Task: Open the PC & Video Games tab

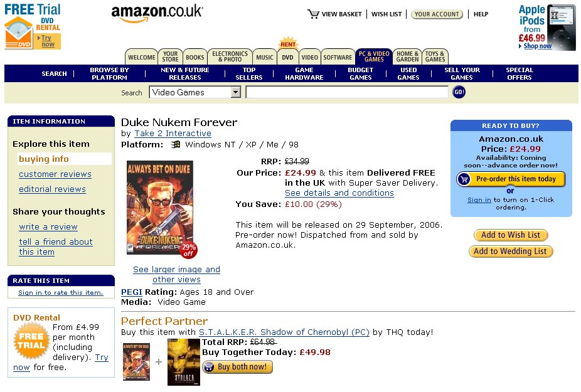Action: (373, 56)
